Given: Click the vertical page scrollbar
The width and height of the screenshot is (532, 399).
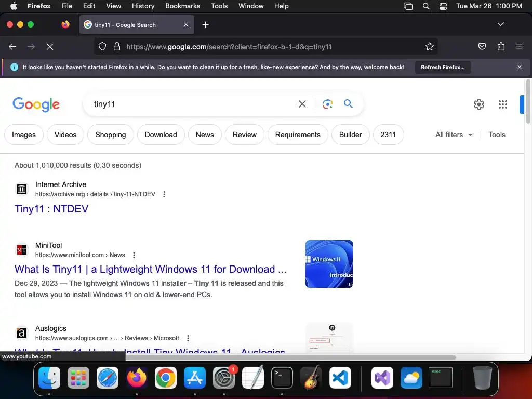Looking at the screenshot, I should pyautogui.click(x=528, y=102).
